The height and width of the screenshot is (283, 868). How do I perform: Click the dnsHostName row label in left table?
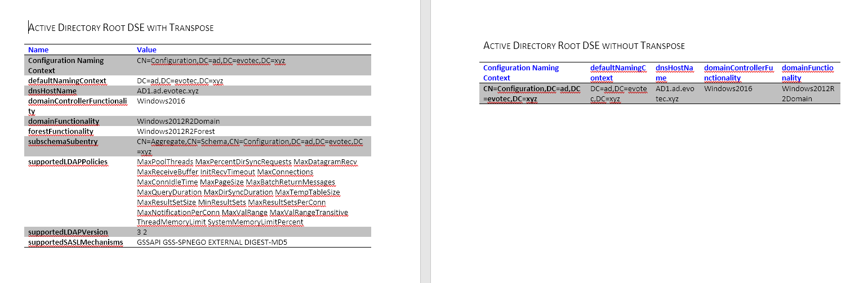(x=52, y=91)
